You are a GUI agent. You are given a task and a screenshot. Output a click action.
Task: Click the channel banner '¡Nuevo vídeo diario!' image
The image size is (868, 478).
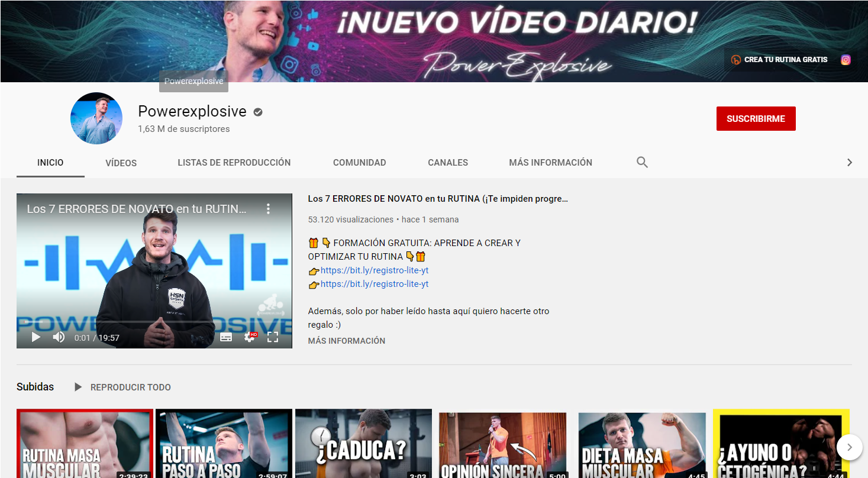pyautogui.click(x=434, y=41)
